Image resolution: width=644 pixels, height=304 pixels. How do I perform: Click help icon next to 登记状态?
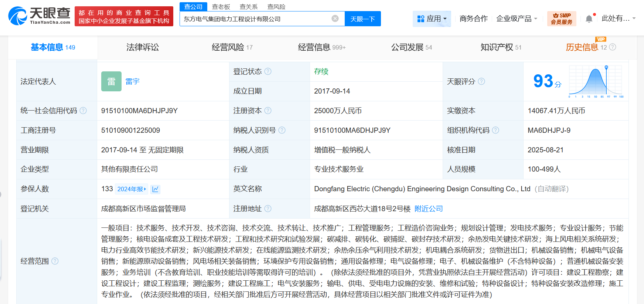click(x=268, y=71)
